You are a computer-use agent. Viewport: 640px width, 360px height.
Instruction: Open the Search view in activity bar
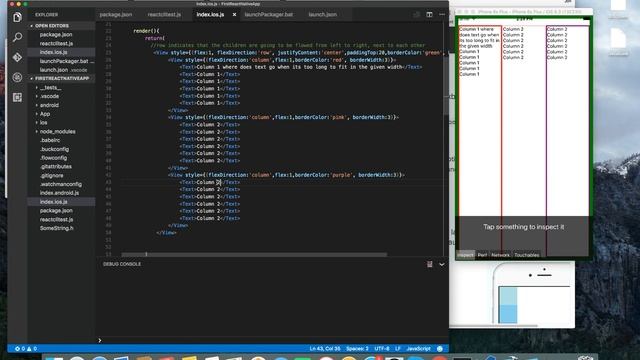point(17,37)
